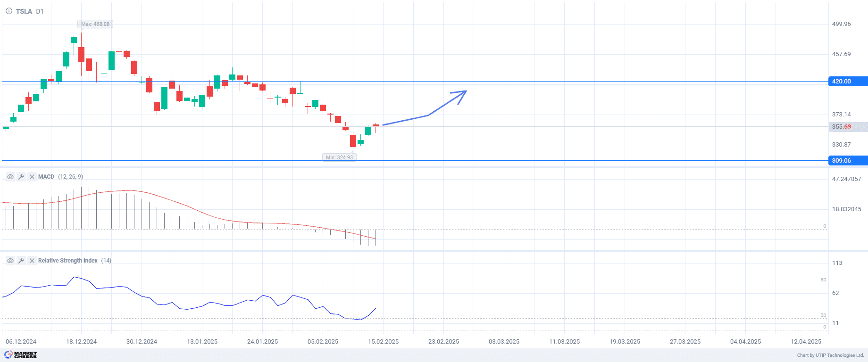Click the 30.12.2024 date label

click(x=142, y=342)
